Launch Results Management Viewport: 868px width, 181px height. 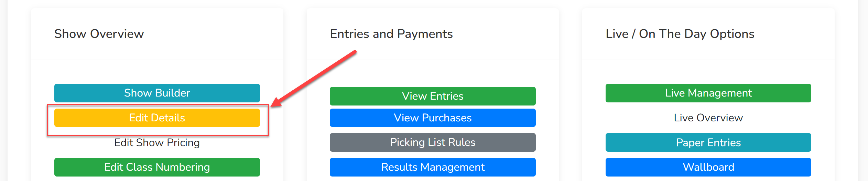[433, 167]
